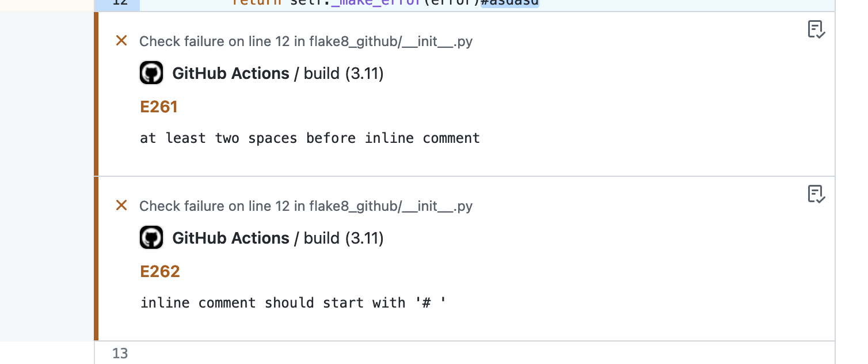Click message 'at least two spaces before inline comment'
Image resolution: width=868 pixels, height=364 pixels.
point(310,138)
